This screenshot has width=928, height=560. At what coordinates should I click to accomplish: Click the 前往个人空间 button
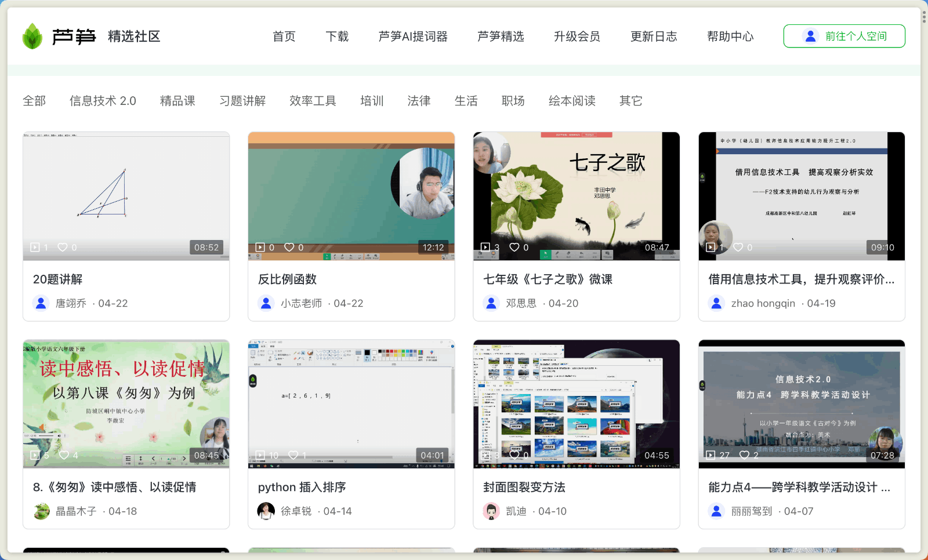coord(844,37)
